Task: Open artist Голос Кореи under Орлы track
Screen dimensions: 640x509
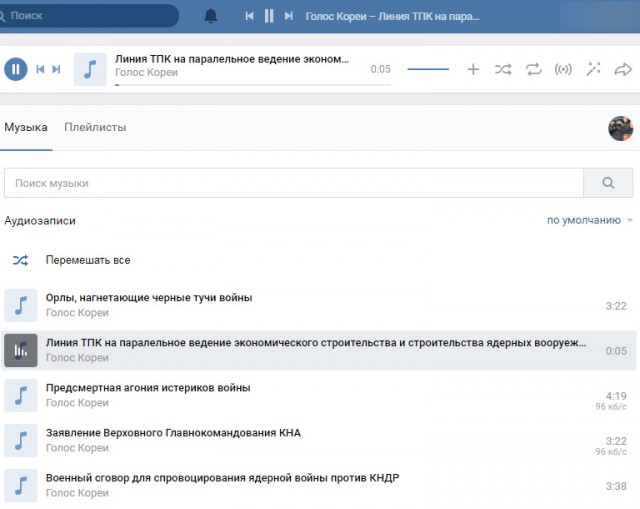Action: click(77, 313)
